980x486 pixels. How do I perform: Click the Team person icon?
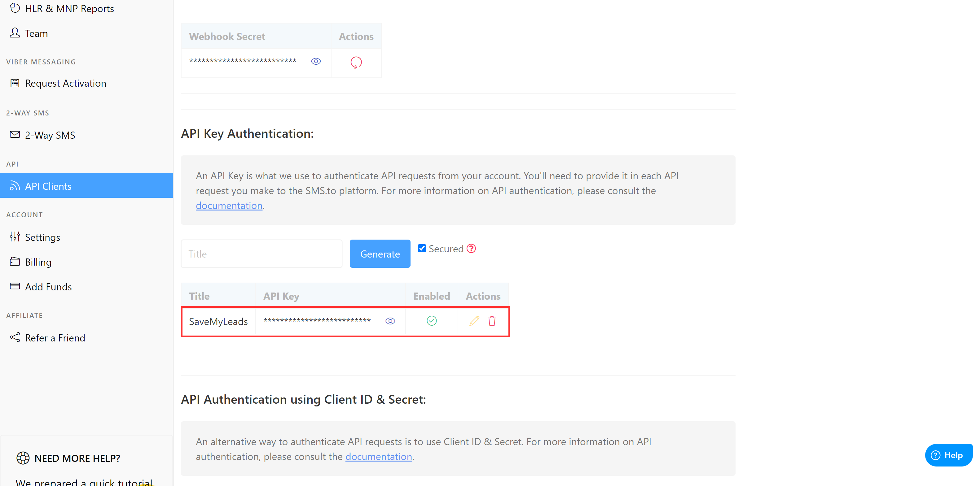pyautogui.click(x=15, y=33)
